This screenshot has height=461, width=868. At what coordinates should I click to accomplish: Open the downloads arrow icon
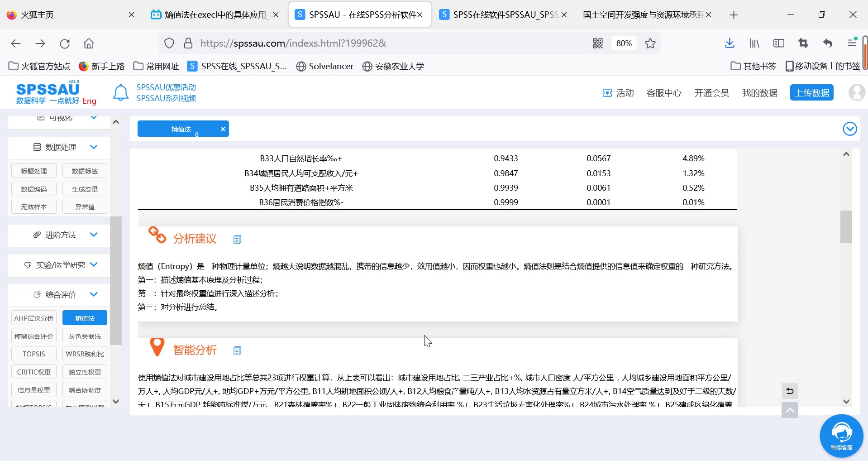[730, 43]
